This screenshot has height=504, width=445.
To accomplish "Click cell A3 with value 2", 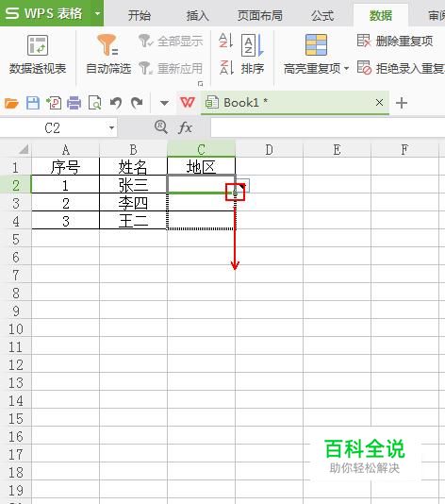I will click(x=65, y=203).
